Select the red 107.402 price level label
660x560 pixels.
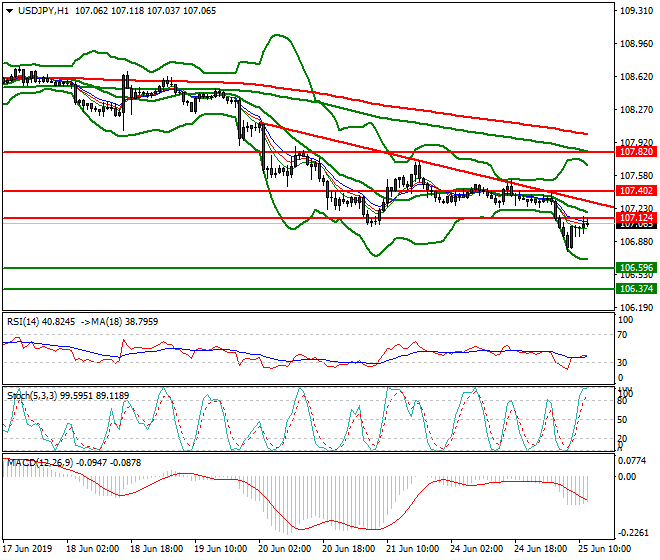(x=636, y=191)
